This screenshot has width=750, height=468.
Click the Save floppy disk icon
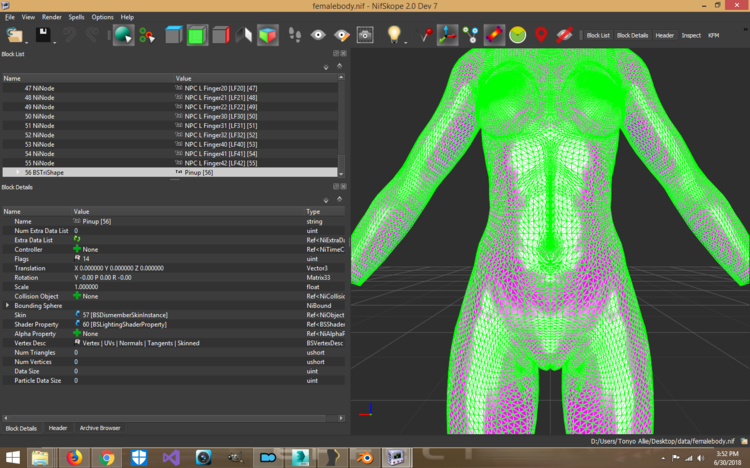(x=43, y=35)
